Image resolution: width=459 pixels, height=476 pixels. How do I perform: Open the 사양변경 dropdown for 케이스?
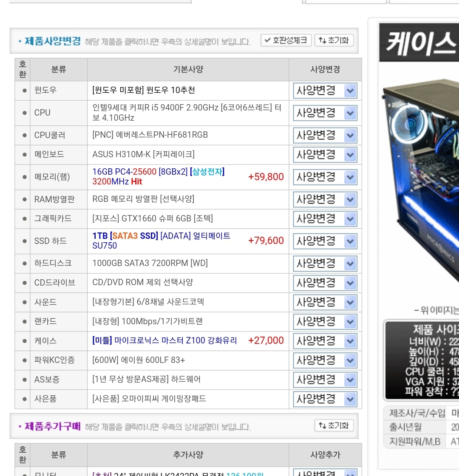[325, 341]
